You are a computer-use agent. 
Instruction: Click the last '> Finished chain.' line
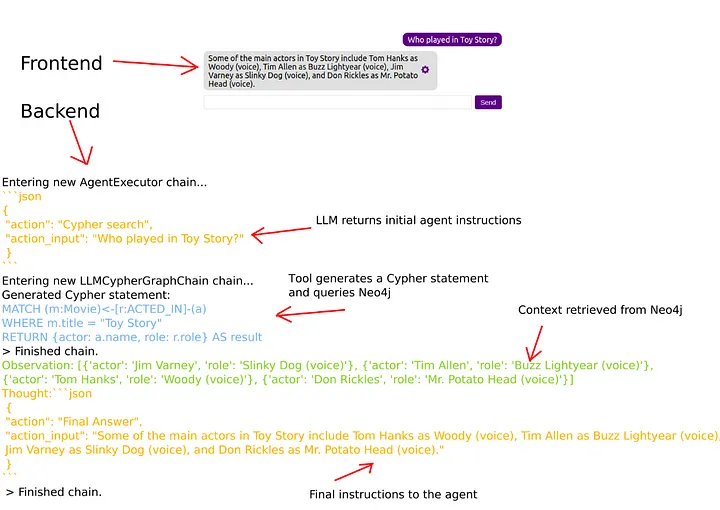tap(53, 492)
